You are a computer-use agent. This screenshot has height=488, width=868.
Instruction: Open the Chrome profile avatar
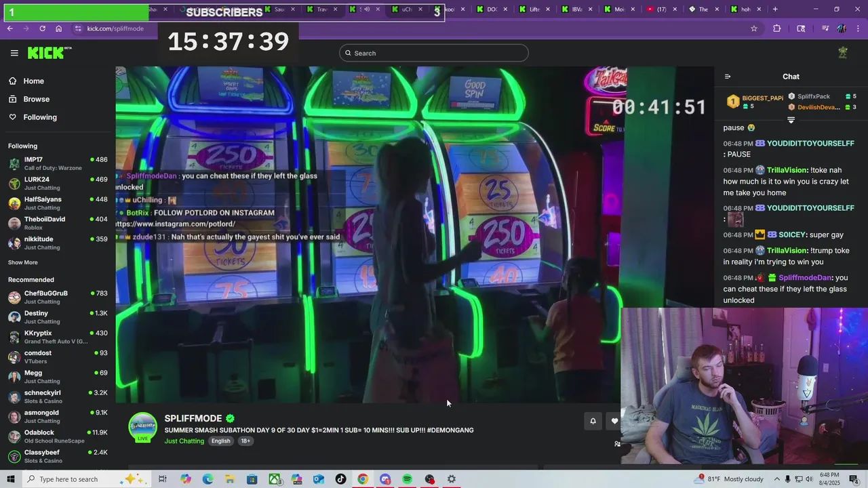[842, 28]
